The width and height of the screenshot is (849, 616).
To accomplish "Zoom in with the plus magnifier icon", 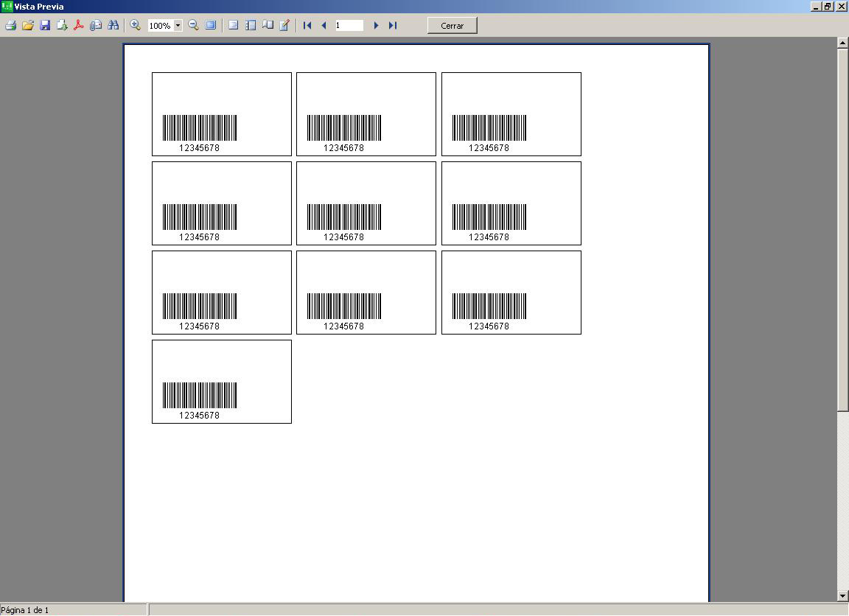I will pos(136,26).
